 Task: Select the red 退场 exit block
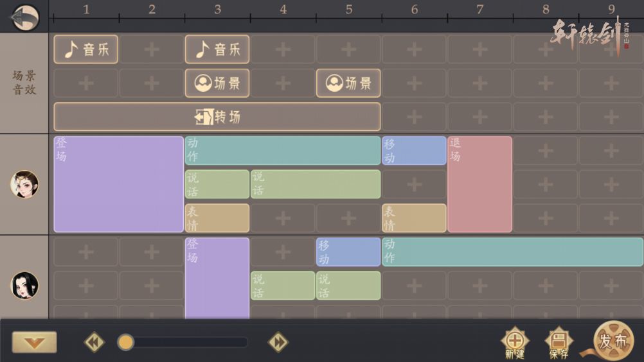click(x=479, y=184)
